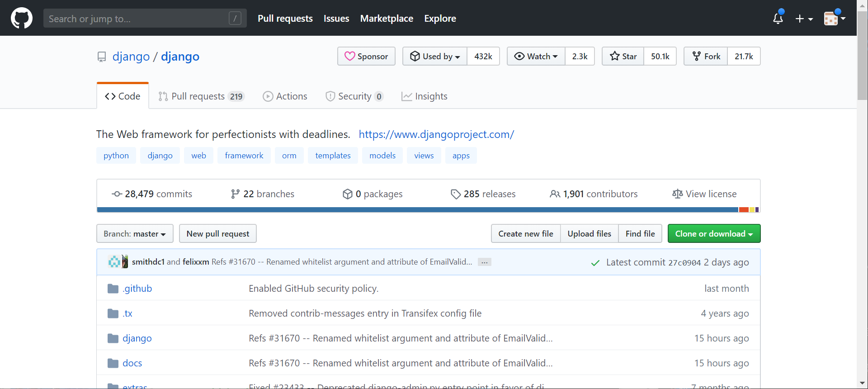Expand the Watch dropdown
The width and height of the screenshot is (868, 389).
536,56
